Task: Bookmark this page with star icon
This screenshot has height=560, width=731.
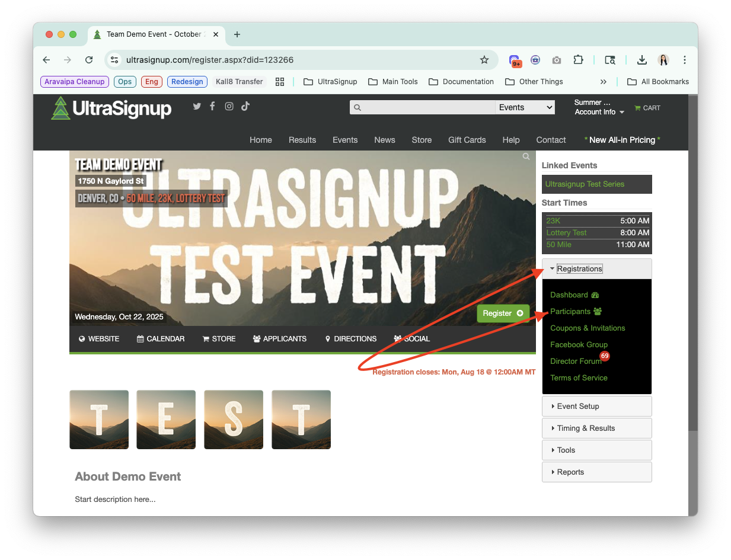Action: [484, 60]
